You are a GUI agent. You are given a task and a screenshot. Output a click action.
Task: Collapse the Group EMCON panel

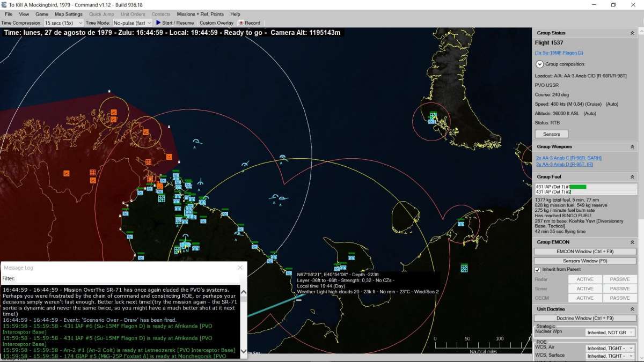pos(632,242)
